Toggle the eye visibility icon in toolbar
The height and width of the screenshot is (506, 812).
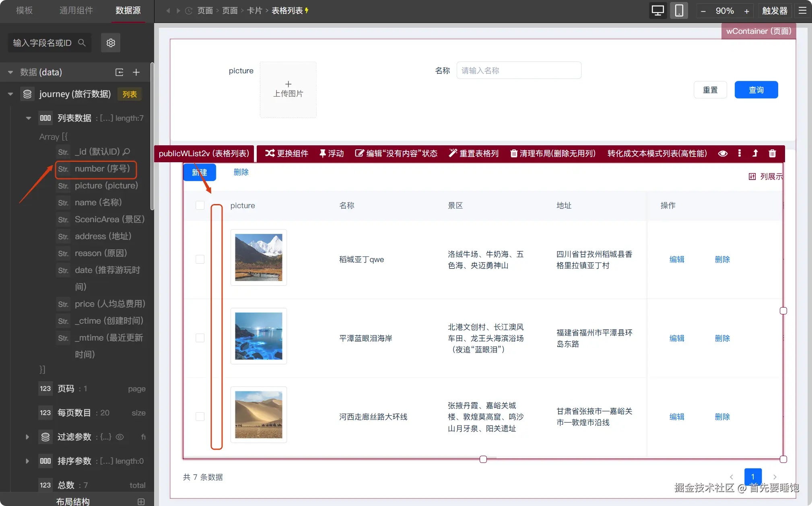pyautogui.click(x=723, y=153)
